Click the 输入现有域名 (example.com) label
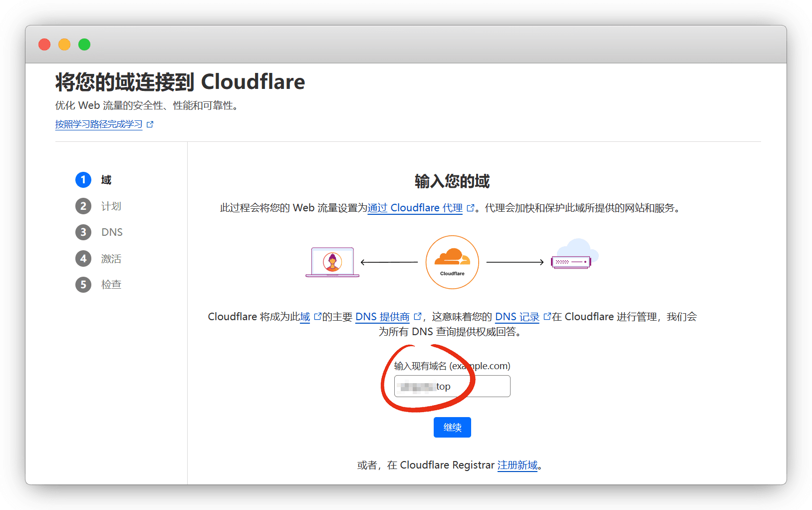The height and width of the screenshot is (510, 812). click(452, 366)
